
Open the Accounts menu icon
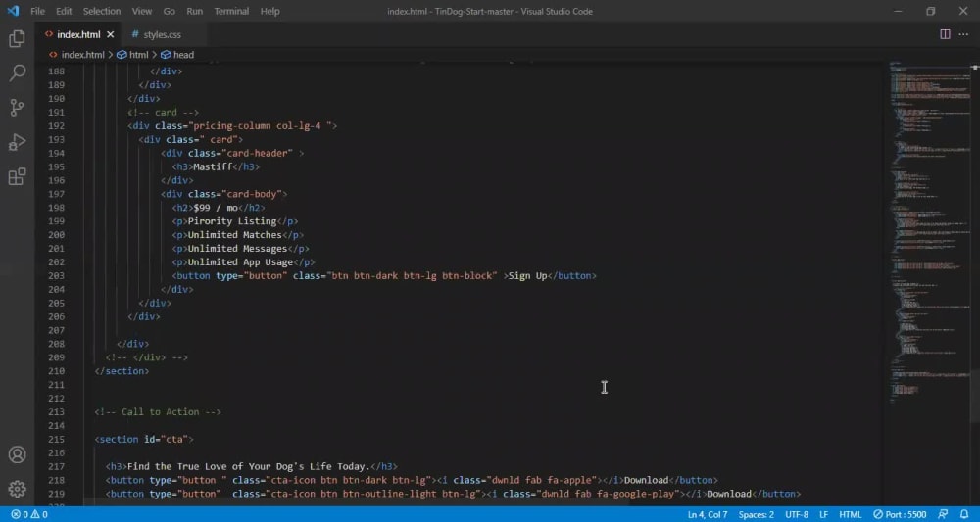(17, 454)
